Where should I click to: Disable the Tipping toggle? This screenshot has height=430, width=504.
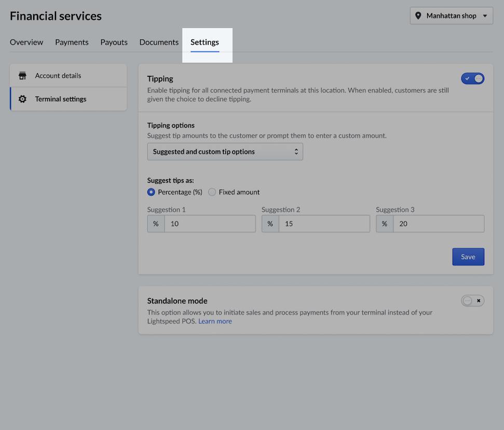[472, 78]
